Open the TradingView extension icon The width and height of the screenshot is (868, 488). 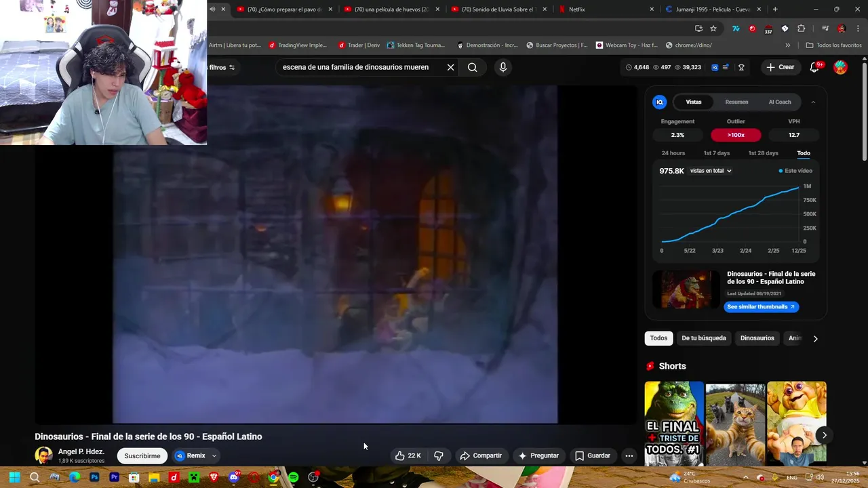point(736,28)
